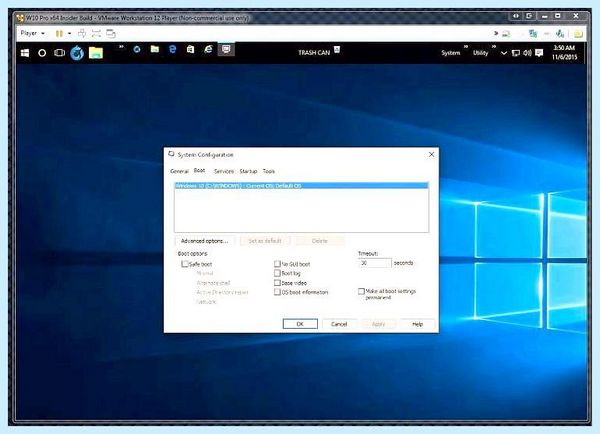The height and width of the screenshot is (434, 600).
Task: Open the network status tray icon
Action: (x=516, y=53)
